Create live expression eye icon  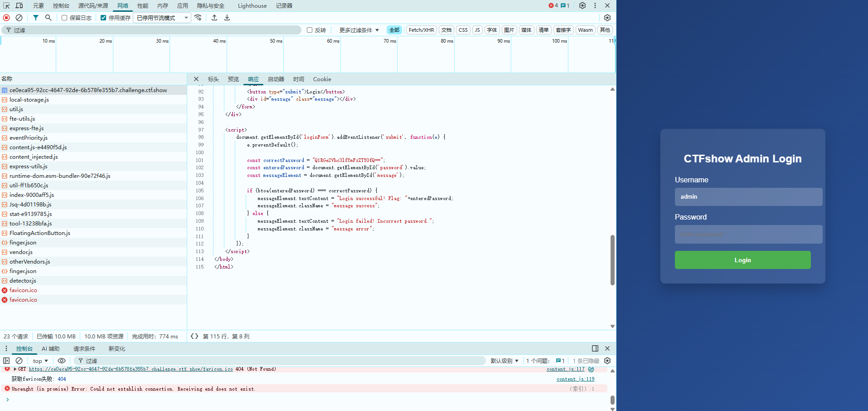[x=62, y=361]
